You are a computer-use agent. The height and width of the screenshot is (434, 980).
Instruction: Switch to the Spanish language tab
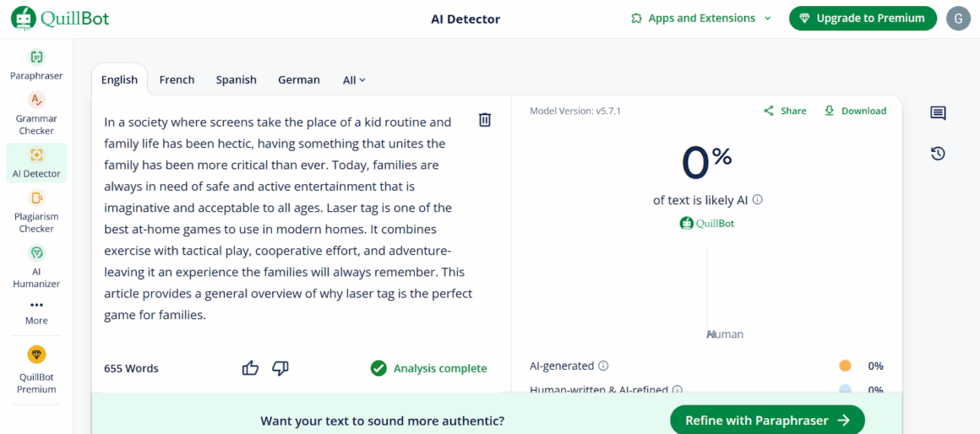coord(236,80)
